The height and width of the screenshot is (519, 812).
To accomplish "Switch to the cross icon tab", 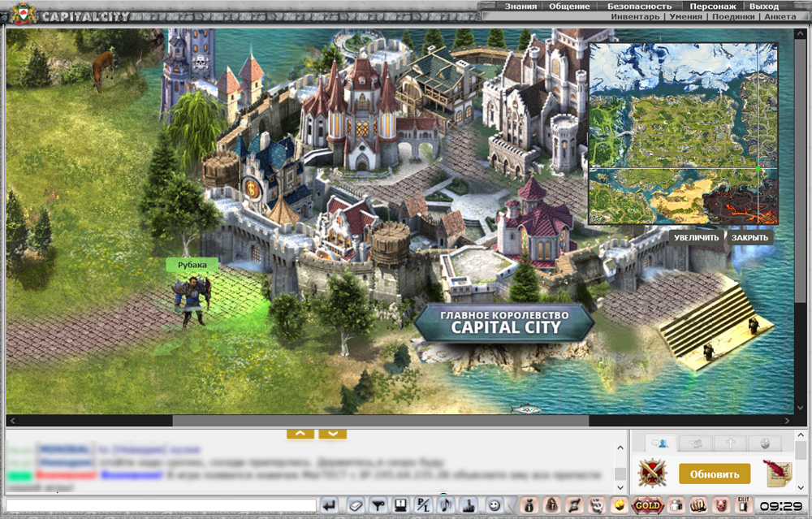I will coord(729,443).
